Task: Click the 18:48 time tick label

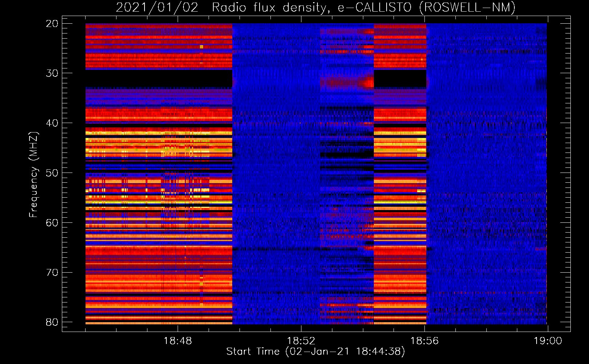Action: [178, 341]
